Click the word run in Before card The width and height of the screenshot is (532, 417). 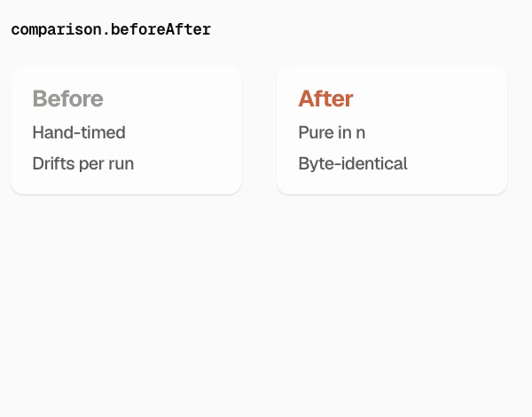pyautogui.click(x=121, y=163)
